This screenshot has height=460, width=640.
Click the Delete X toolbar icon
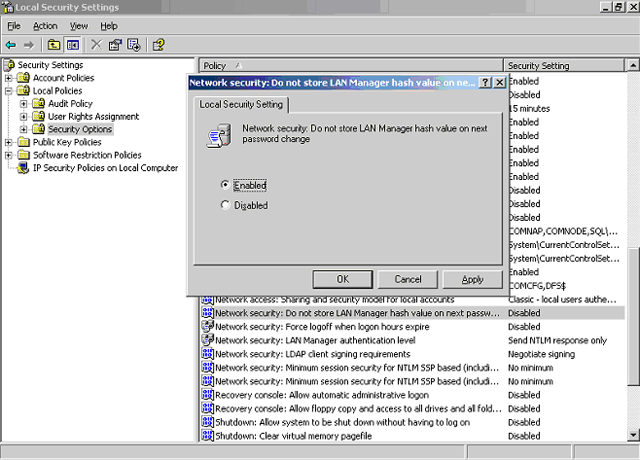coord(96,45)
